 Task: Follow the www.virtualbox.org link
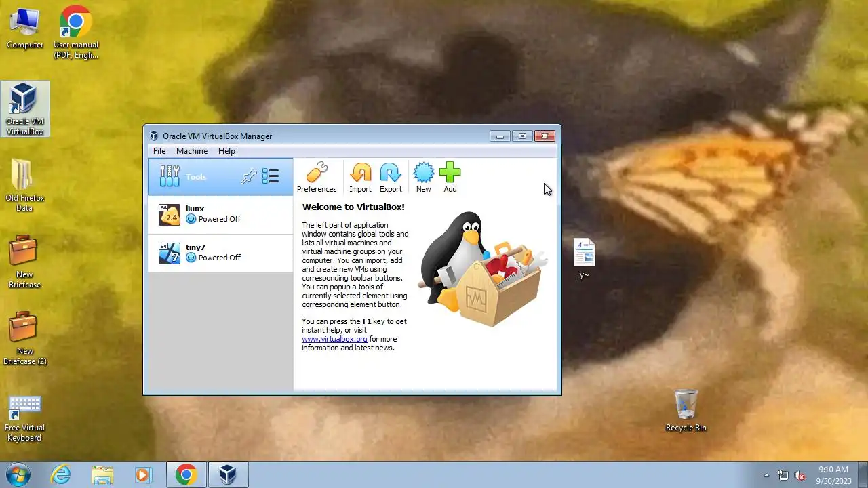pos(334,339)
